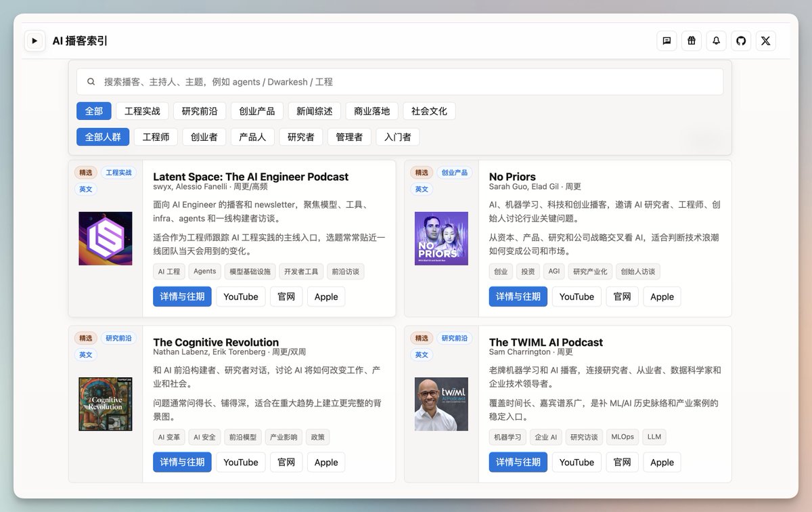This screenshot has width=812, height=512.
Task: Open YouTube link for No Priors
Action: pos(577,297)
